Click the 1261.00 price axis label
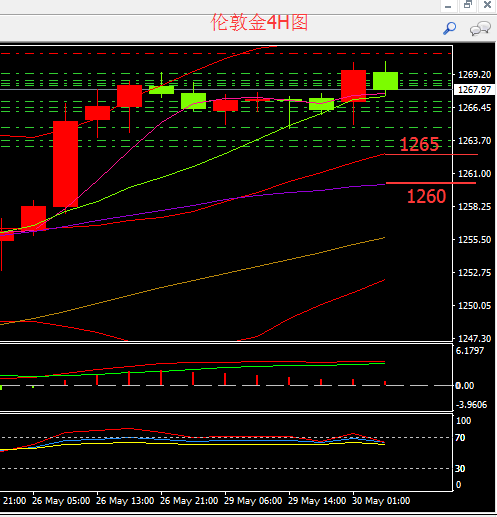Screen dimensions: 497x517 474,174
